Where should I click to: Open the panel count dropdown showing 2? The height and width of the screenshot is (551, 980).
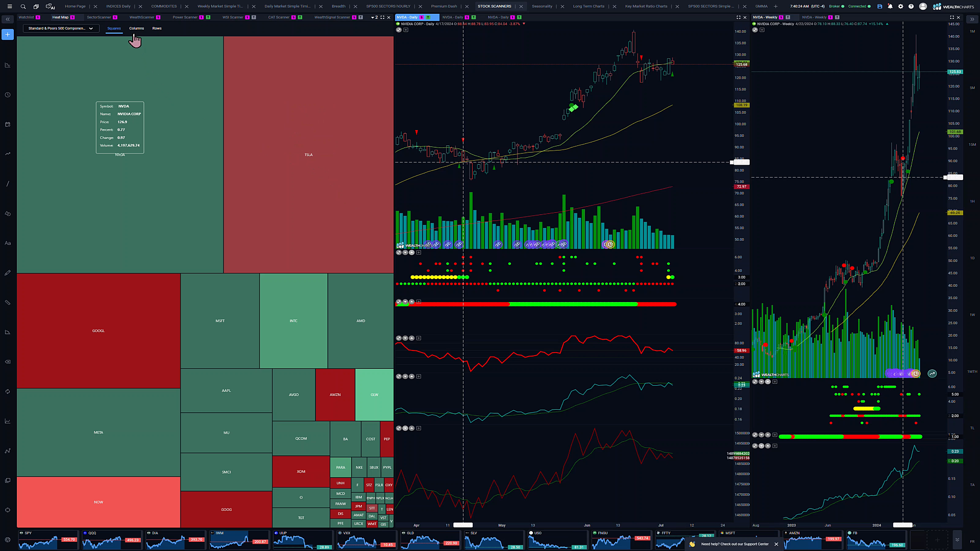[x=374, y=17]
